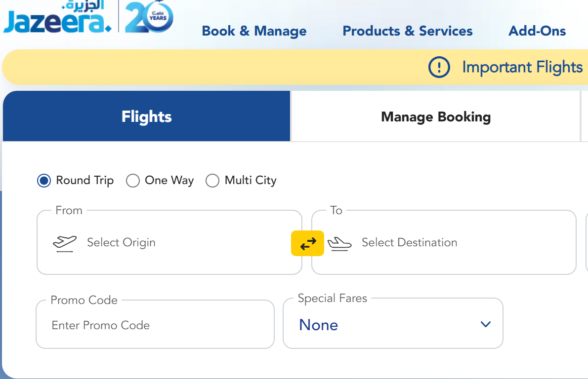The image size is (588, 379).
Task: Click the Important Flights notice link
Action: (x=522, y=67)
